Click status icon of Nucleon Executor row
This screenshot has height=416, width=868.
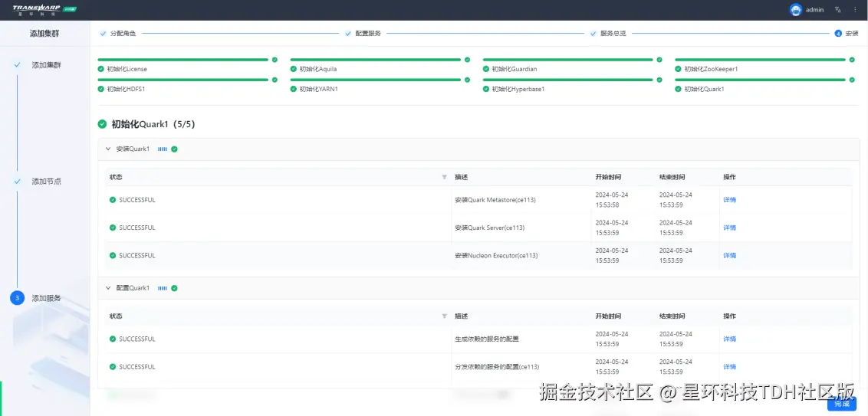(x=113, y=256)
